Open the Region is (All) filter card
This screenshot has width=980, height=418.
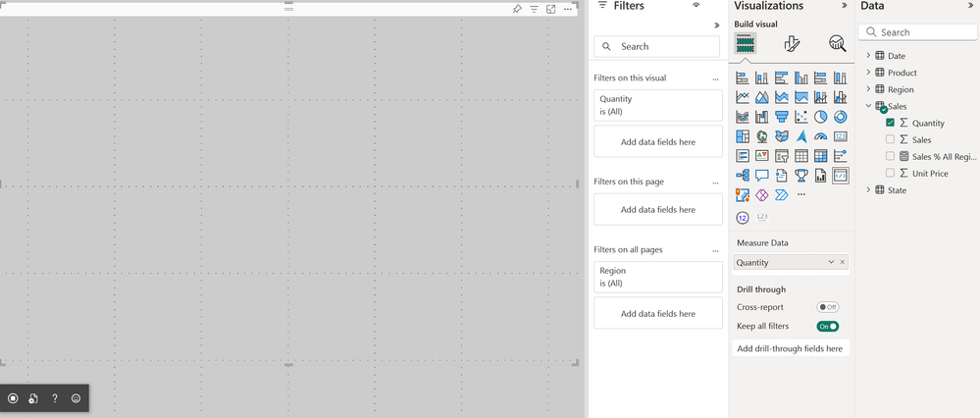pos(658,277)
